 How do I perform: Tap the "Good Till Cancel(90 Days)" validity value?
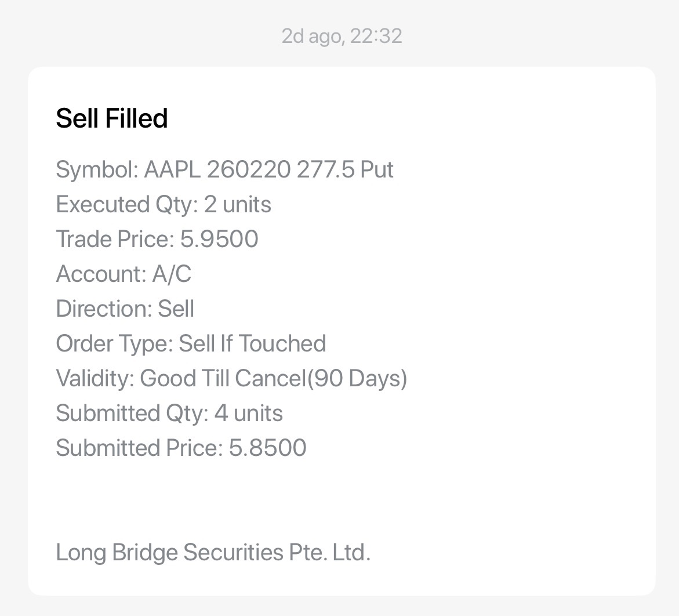point(274,378)
